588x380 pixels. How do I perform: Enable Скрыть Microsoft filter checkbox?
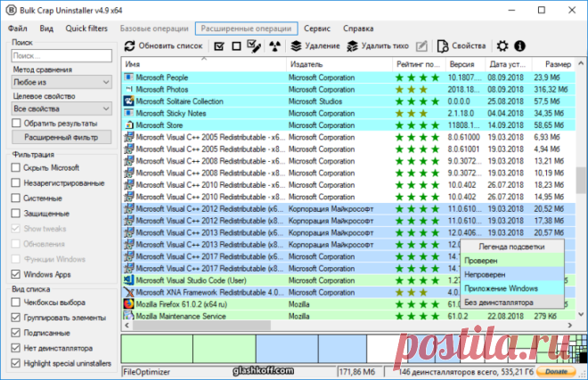(16, 167)
